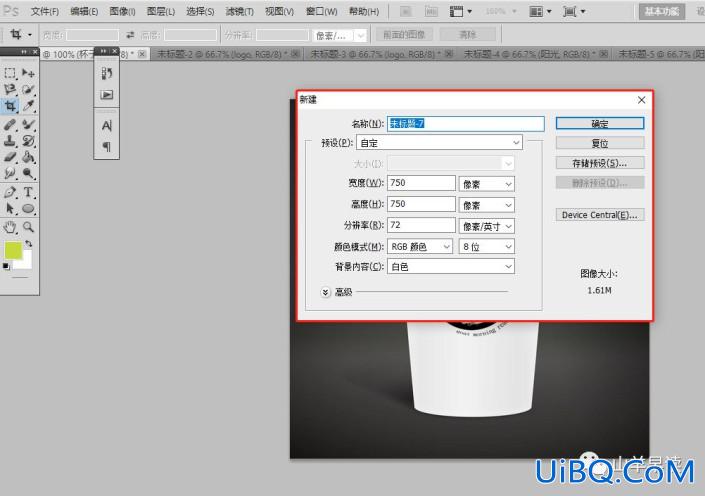Open the 图层(L) menu
Screen dimensions: 705x496
[x=161, y=11]
